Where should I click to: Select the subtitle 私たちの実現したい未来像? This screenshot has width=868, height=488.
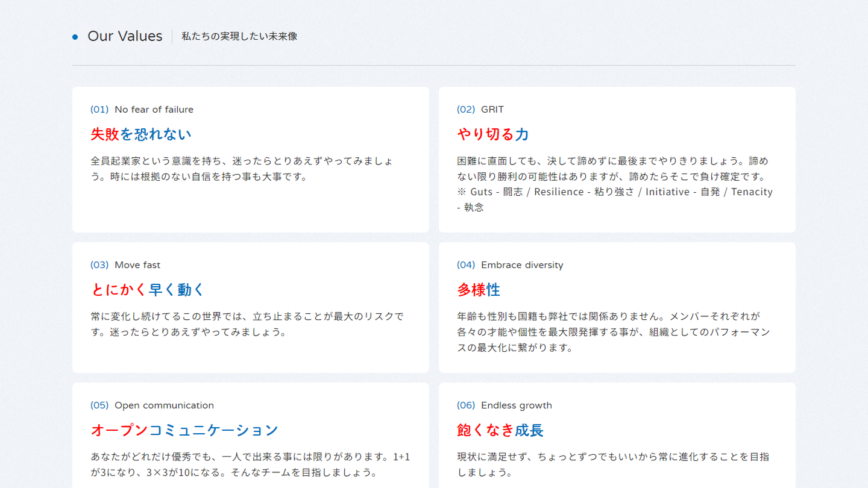(239, 36)
